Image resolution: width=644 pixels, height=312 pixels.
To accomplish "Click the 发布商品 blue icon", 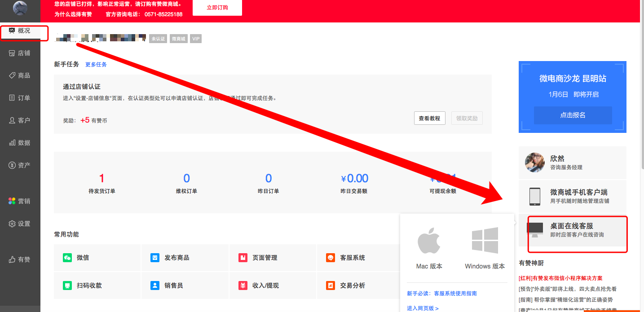I will point(155,258).
